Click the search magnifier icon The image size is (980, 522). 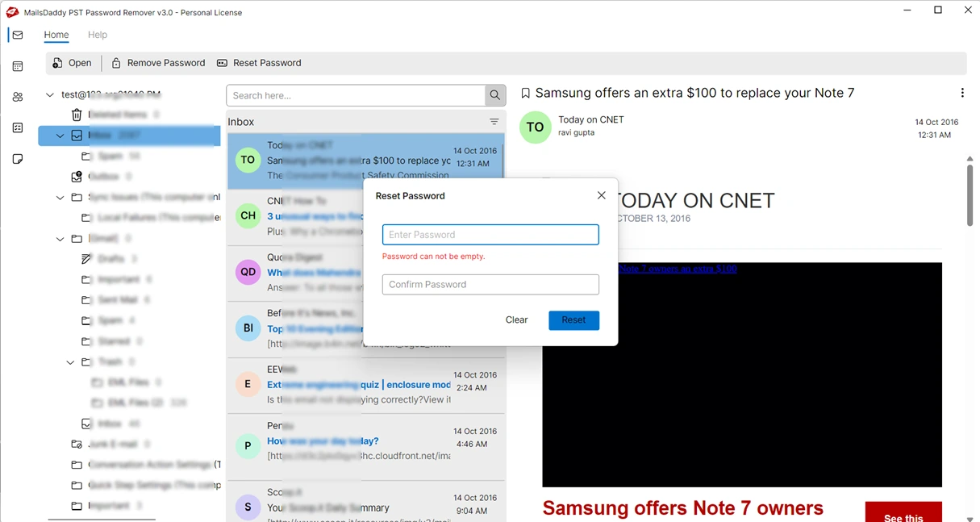495,95
